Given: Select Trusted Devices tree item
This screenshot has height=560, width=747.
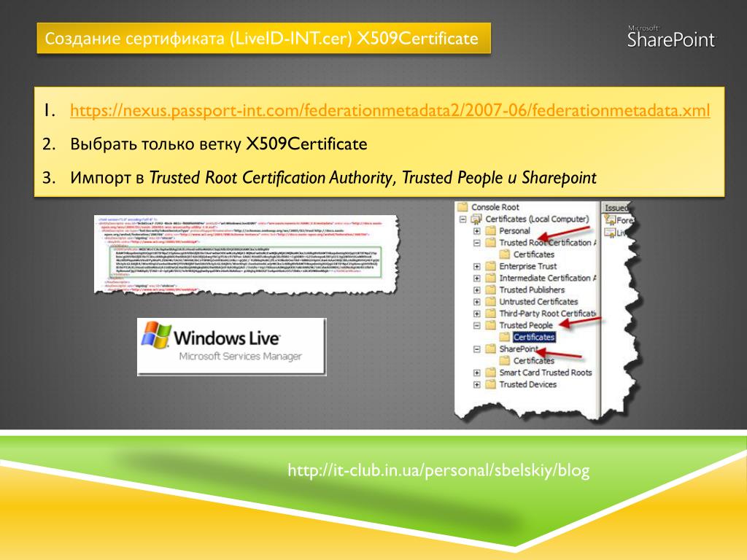Looking at the screenshot, I should coord(528,385).
